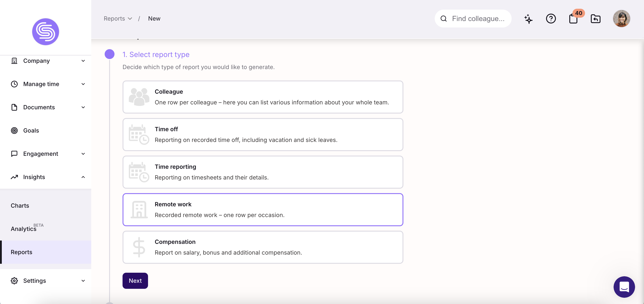This screenshot has width=644, height=304.
Task: Open Reports in the sidebar
Action: [x=45, y=252]
